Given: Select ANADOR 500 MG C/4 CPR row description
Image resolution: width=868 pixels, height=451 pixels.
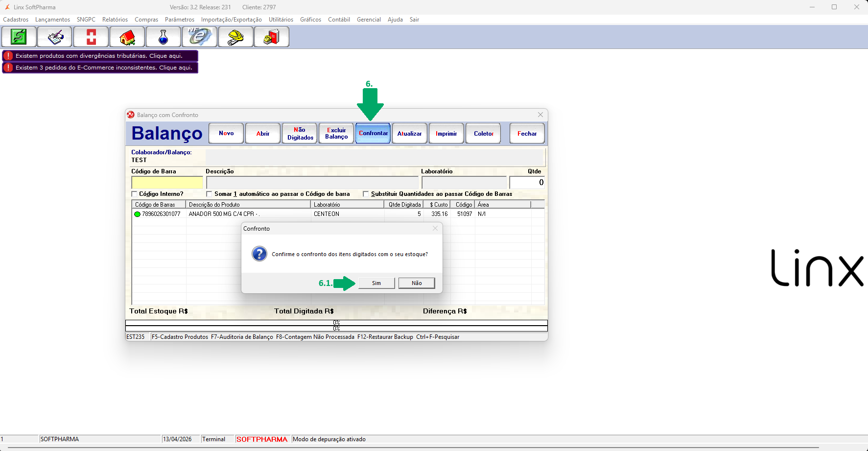Looking at the screenshot, I should tap(224, 214).
